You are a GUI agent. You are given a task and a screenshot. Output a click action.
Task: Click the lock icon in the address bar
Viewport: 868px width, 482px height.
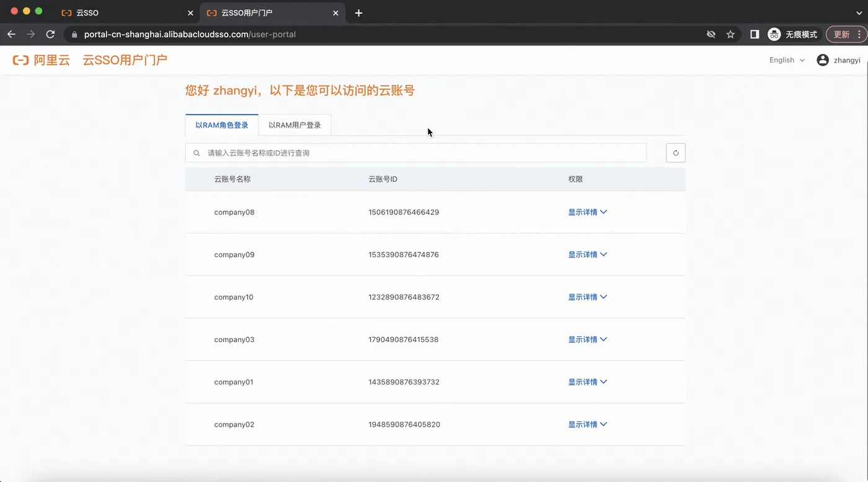pyautogui.click(x=74, y=35)
